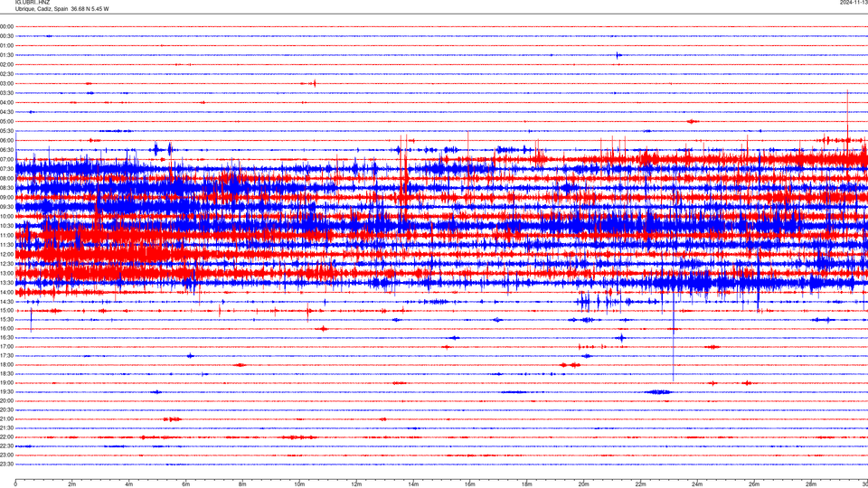Image resolution: width=868 pixels, height=488 pixels.
Task: Click the 6m tick label on the axis
Action: coord(185,484)
